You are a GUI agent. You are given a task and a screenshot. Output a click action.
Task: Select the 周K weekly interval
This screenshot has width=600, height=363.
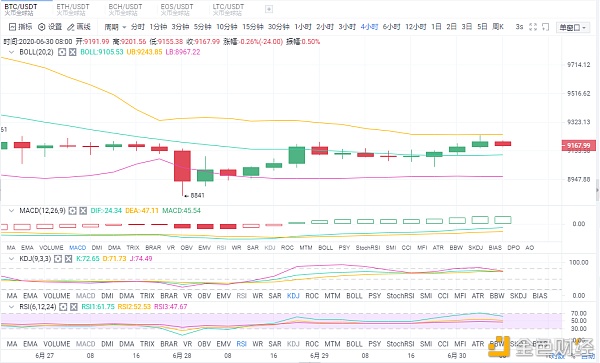[498, 27]
